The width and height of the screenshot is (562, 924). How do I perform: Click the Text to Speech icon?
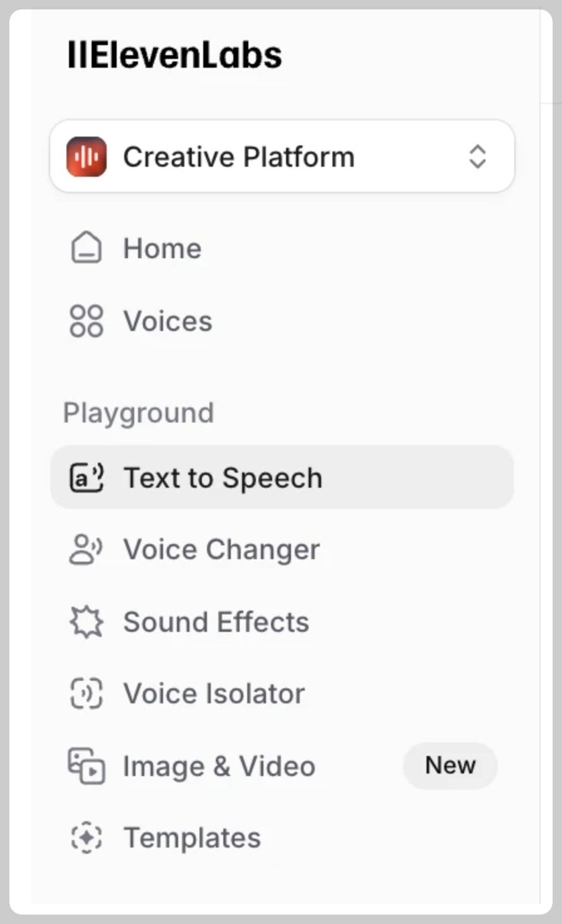86,478
